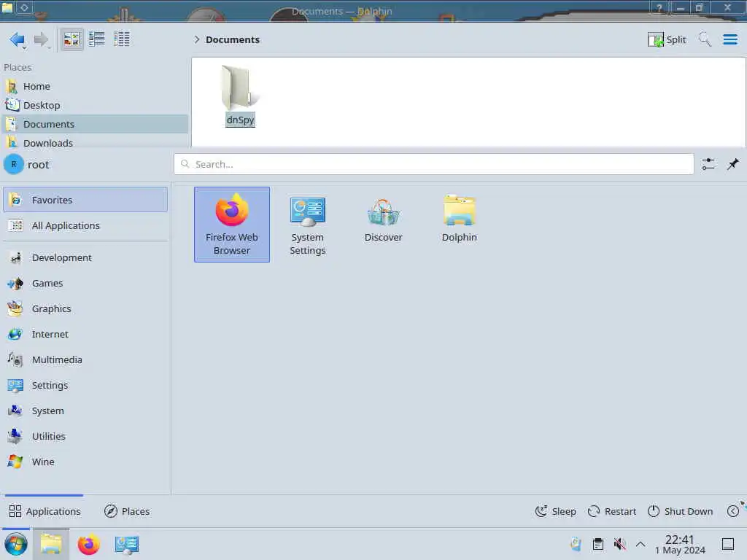Click the application launcher start button

[16, 544]
